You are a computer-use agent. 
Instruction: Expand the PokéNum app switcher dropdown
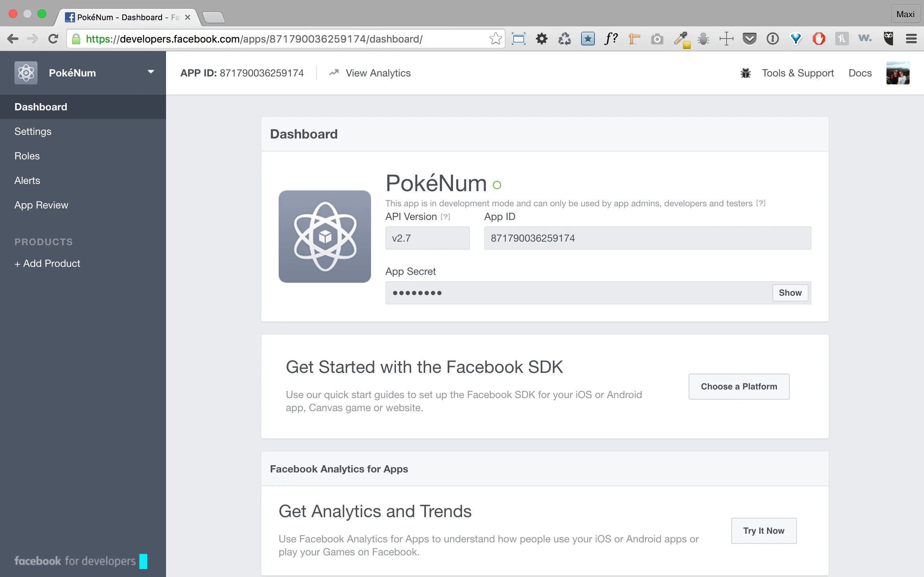151,72
